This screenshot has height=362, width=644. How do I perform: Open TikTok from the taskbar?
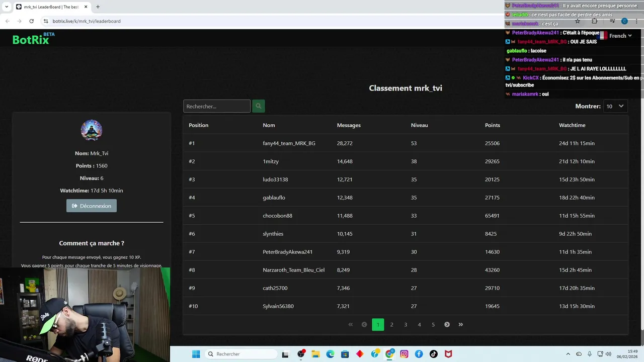(x=434, y=354)
